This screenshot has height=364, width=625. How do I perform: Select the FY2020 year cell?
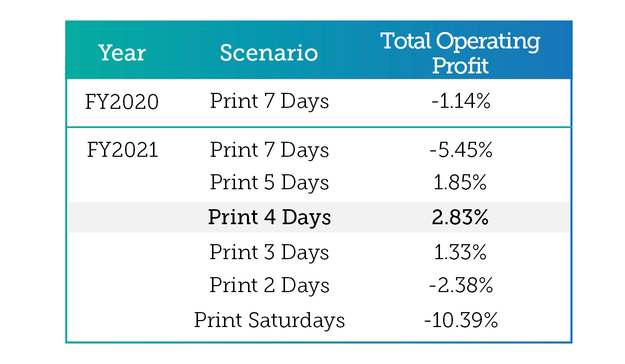(x=122, y=102)
